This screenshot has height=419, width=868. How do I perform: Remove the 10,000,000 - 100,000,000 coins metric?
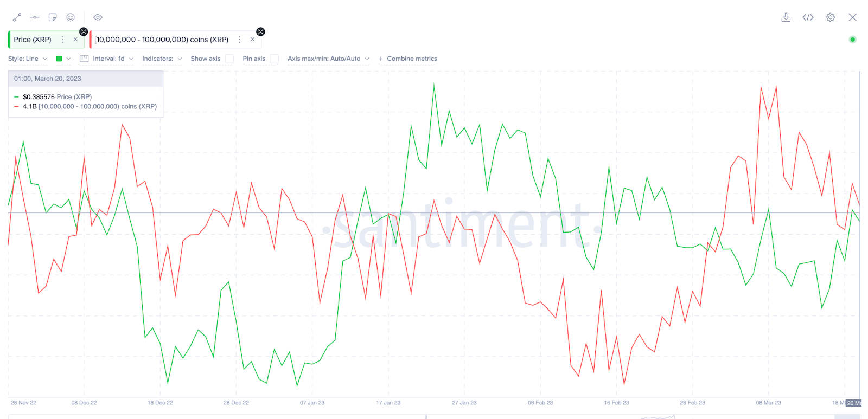pos(252,40)
